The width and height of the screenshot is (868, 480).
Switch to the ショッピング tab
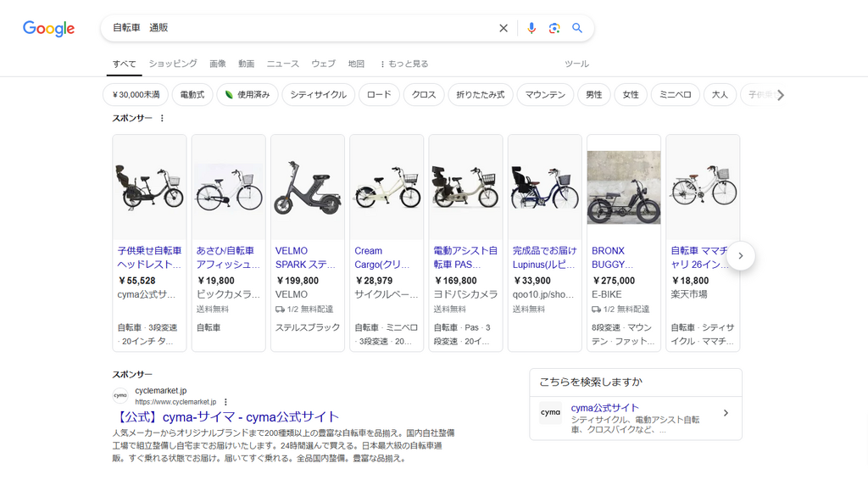(173, 64)
